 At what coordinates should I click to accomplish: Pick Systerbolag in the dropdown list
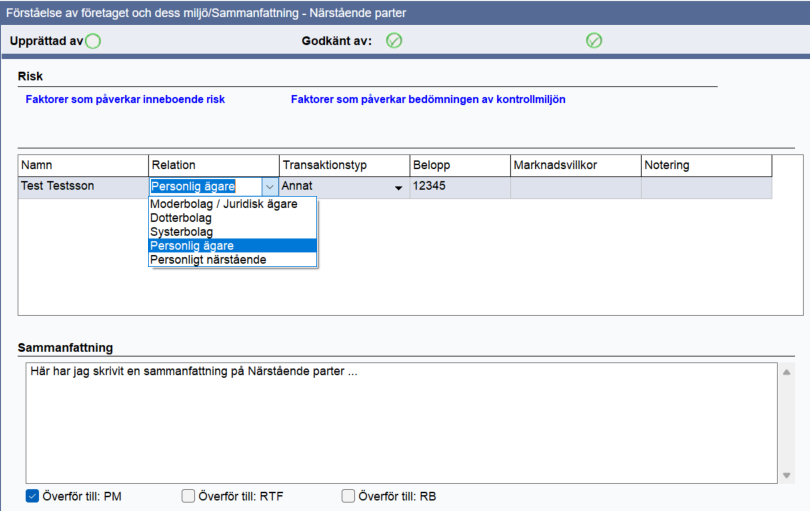tap(232, 232)
